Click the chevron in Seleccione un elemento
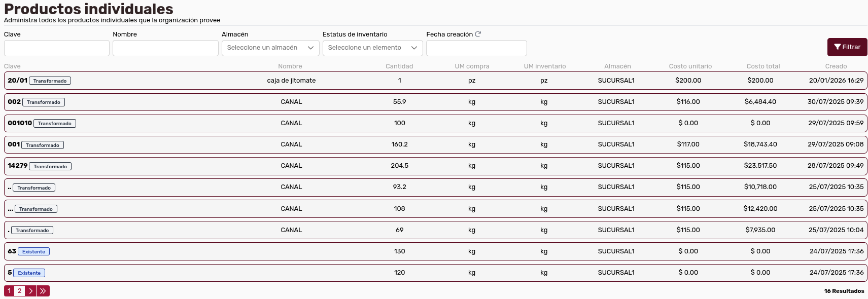868x299 pixels. coord(414,48)
